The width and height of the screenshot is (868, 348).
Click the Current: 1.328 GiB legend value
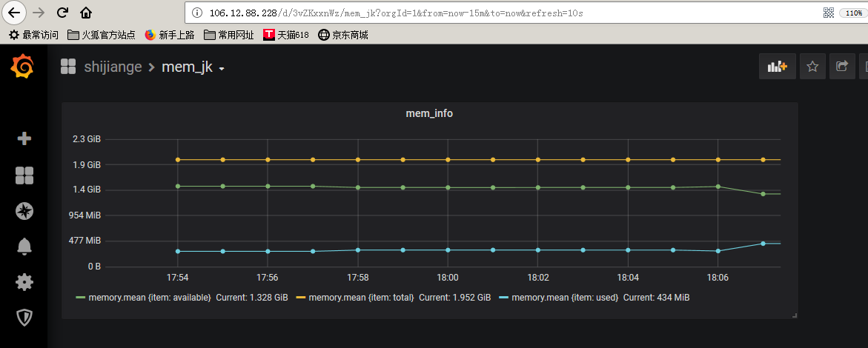pyautogui.click(x=252, y=298)
